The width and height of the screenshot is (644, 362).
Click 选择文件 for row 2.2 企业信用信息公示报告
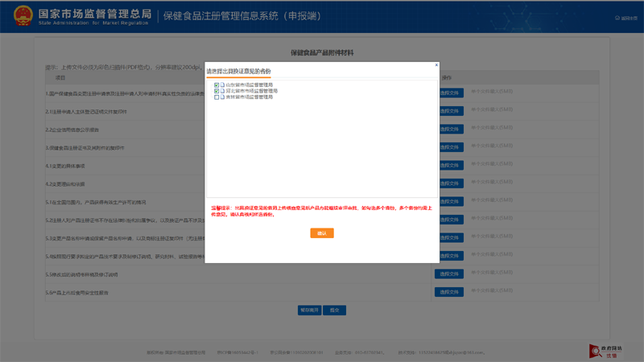[x=449, y=129]
